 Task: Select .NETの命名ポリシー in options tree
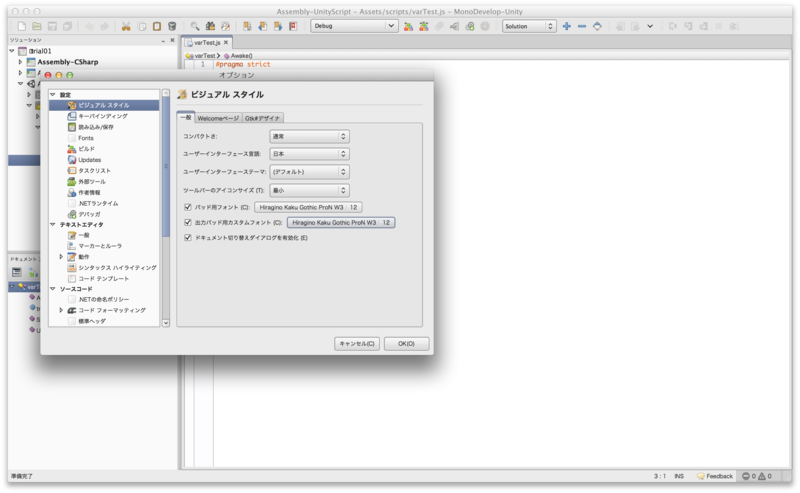click(104, 300)
